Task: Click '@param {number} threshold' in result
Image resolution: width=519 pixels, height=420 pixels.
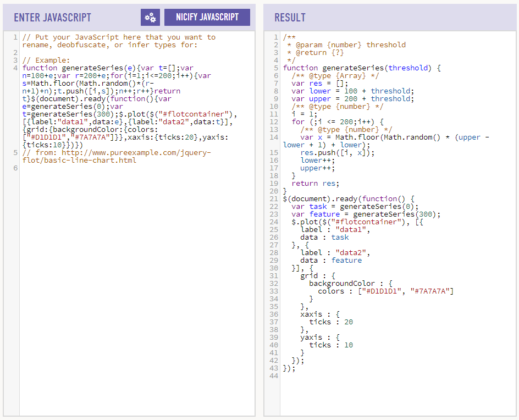Action: (x=351, y=45)
